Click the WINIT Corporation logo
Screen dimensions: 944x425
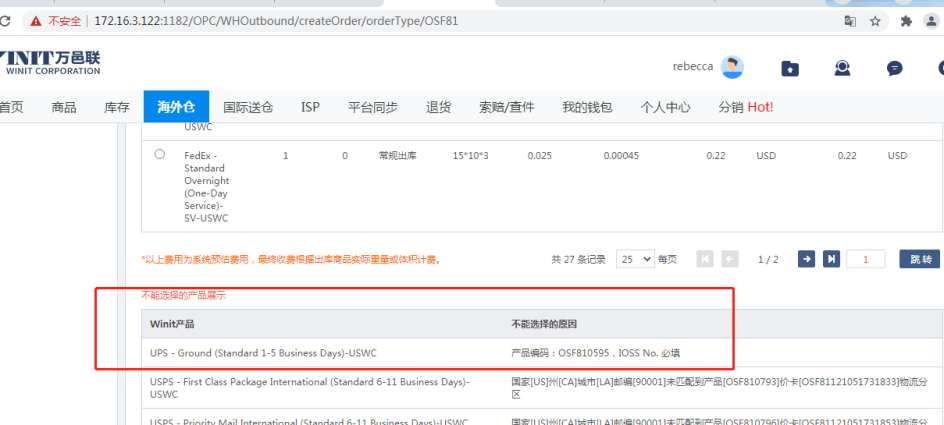[50, 63]
